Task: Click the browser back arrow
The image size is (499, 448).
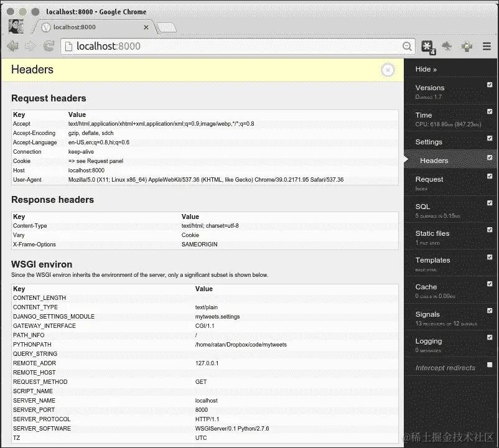Action: (x=13, y=46)
